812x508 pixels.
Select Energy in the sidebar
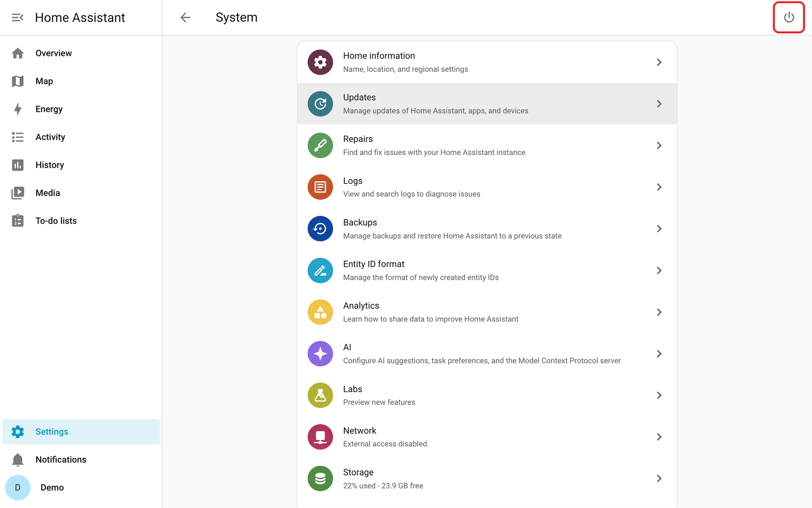tap(81, 109)
